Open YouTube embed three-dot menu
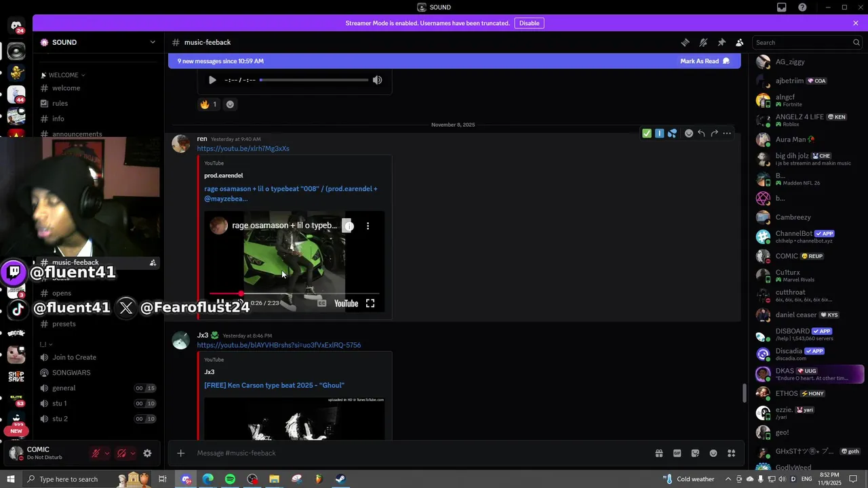 (368, 226)
